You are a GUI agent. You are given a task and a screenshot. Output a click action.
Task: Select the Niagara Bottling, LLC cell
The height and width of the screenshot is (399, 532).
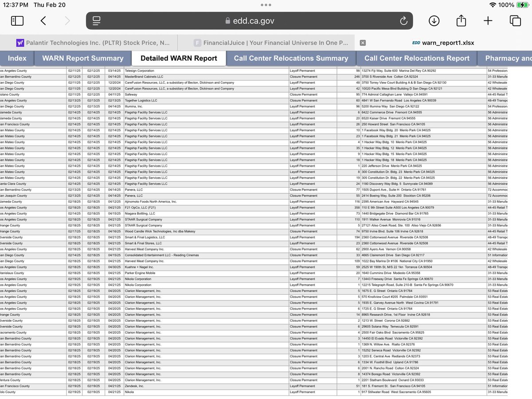[206, 214]
